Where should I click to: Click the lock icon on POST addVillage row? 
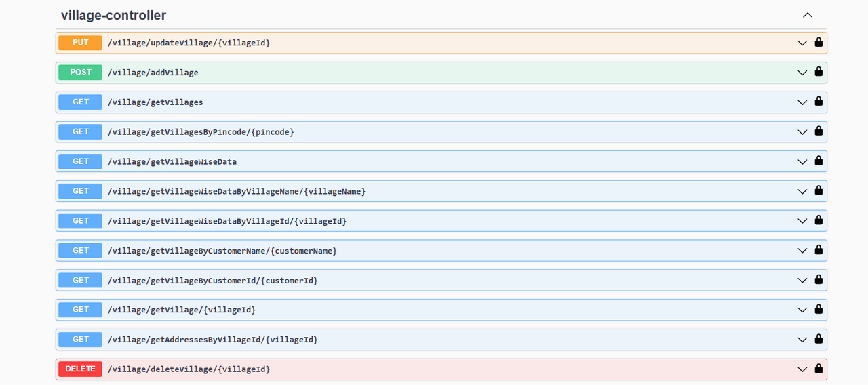pyautogui.click(x=818, y=72)
